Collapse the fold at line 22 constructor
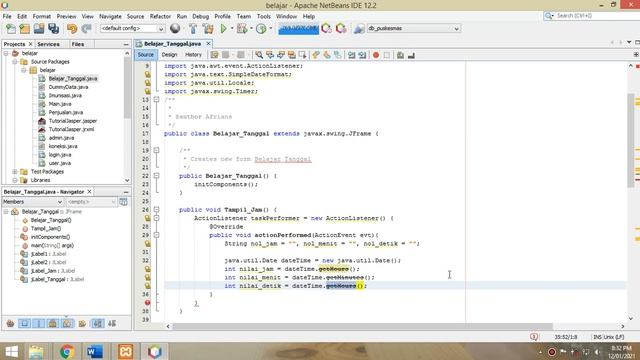Image resolution: width=640 pixels, height=360 pixels. click(x=156, y=176)
